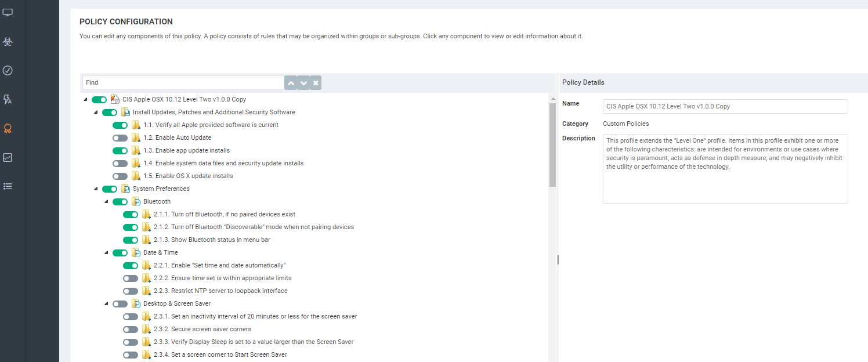Click the rule icon for 2.3.2 Secure screen saver corners

[x=146, y=329]
